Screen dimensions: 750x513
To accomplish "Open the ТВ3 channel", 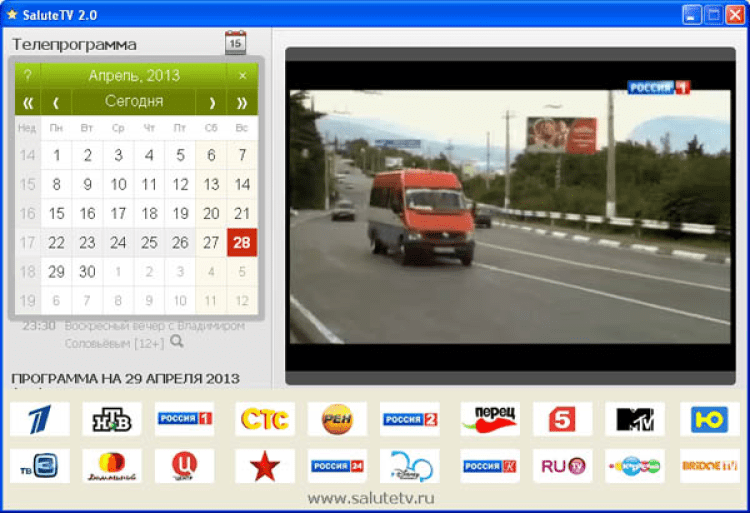I will click(x=40, y=466).
